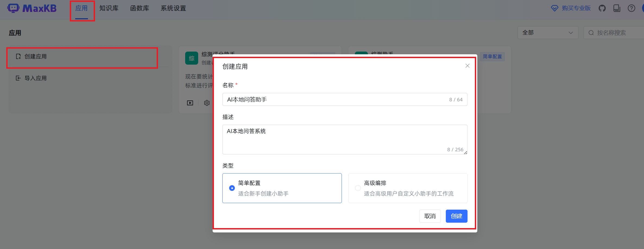The height and width of the screenshot is (249, 644).
Task: Open the 系统设置 menu
Action: [x=173, y=8]
